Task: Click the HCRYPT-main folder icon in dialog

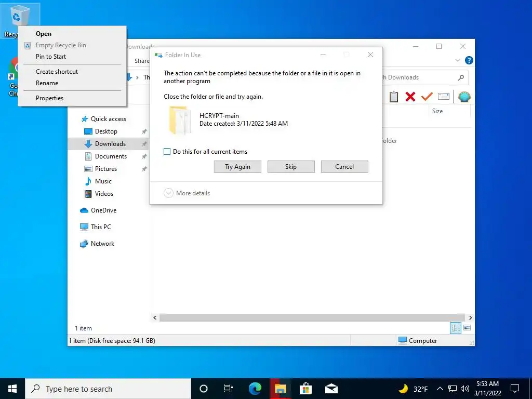Action: coord(179,120)
